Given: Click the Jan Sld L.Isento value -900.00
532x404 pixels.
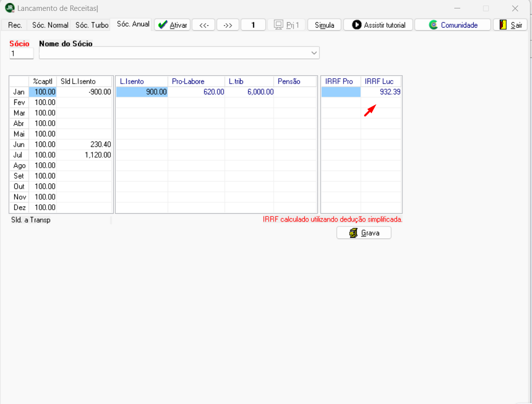Looking at the screenshot, I should pyautogui.click(x=100, y=92).
